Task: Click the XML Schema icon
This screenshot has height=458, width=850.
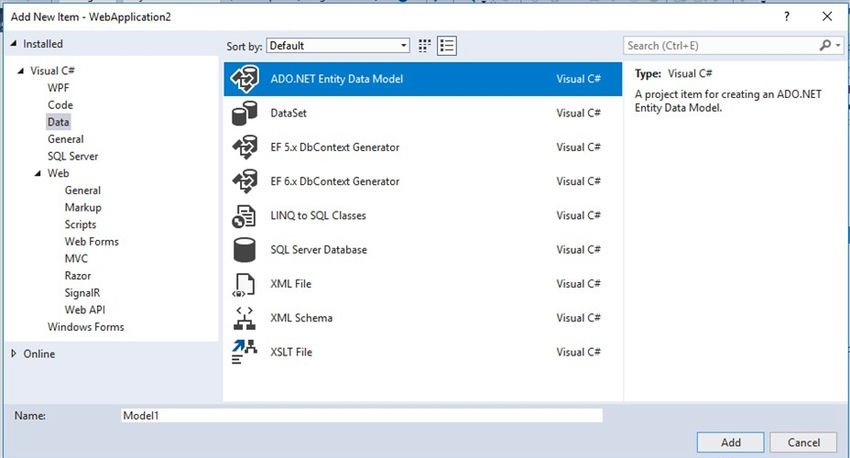Action: (x=244, y=318)
